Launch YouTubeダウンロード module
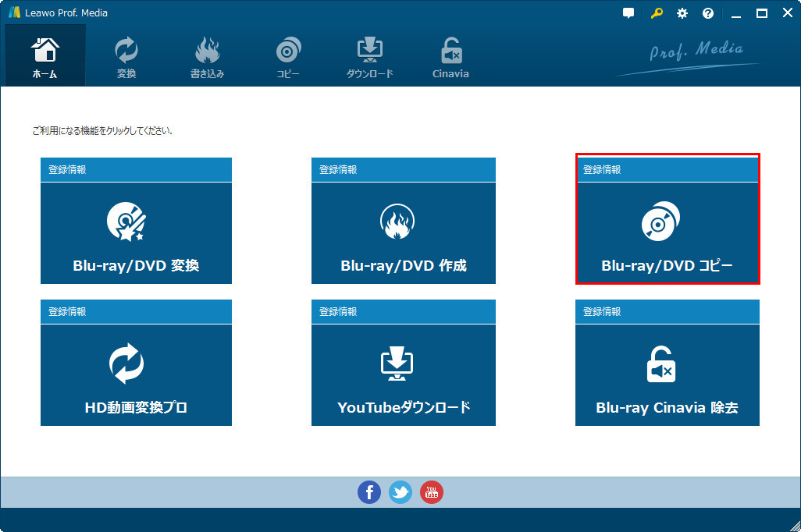This screenshot has height=532, width=801. tap(403, 375)
